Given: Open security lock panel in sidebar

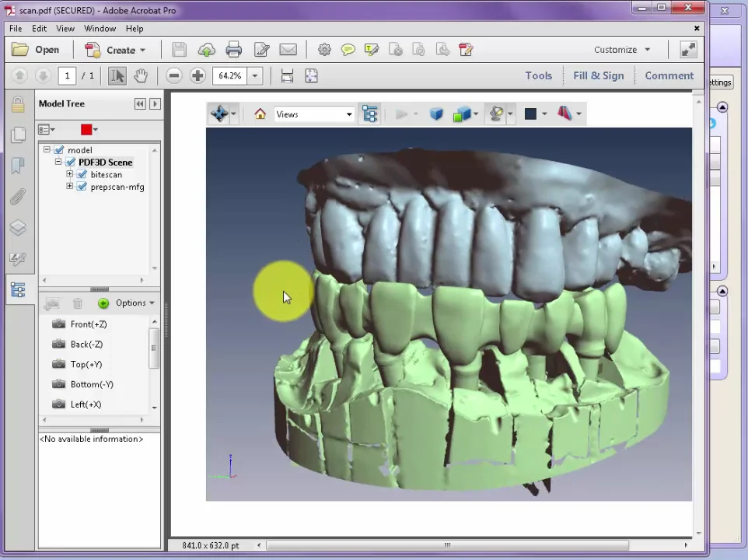Looking at the screenshot, I should (x=18, y=104).
